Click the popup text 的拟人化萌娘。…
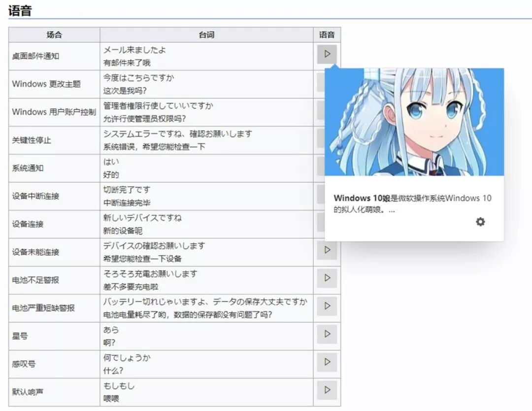The width and height of the screenshot is (532, 411). 364,210
